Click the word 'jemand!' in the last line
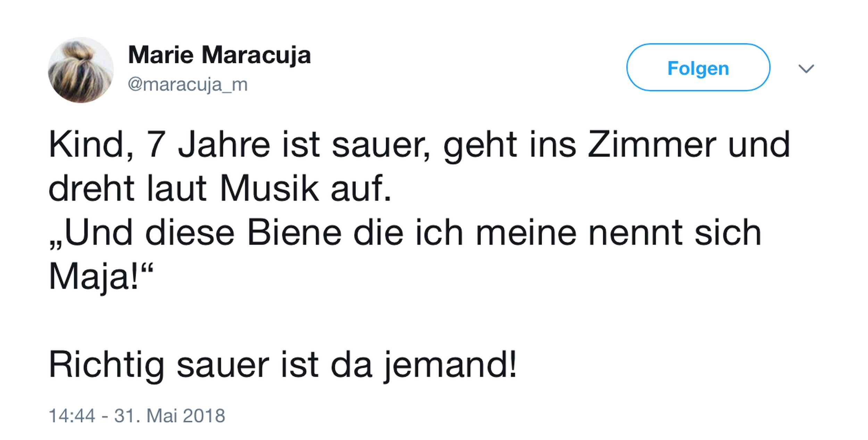Image resolution: width=868 pixels, height=440 pixels. (450, 365)
